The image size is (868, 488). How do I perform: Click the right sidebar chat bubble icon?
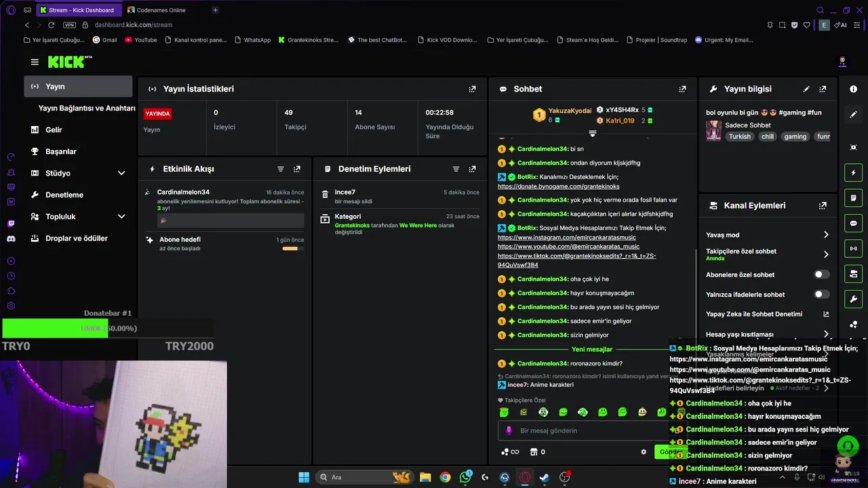[x=853, y=223]
